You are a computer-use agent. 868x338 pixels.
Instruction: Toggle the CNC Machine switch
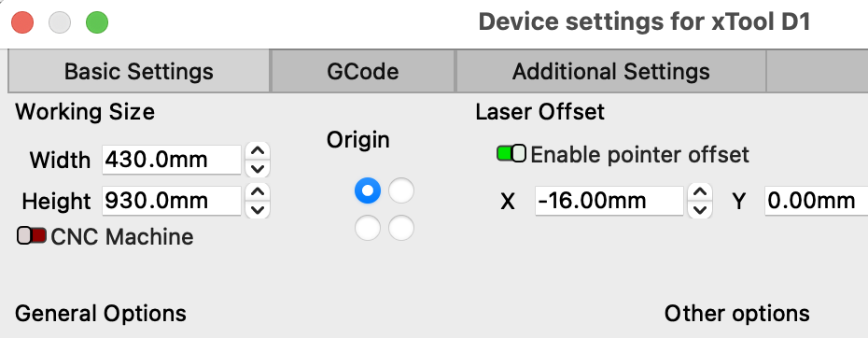tap(32, 235)
